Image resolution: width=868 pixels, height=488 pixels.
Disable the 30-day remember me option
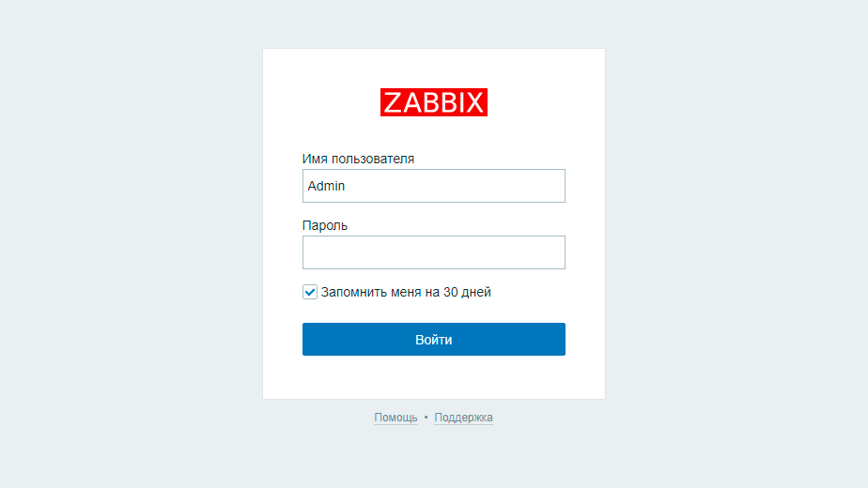(310, 292)
